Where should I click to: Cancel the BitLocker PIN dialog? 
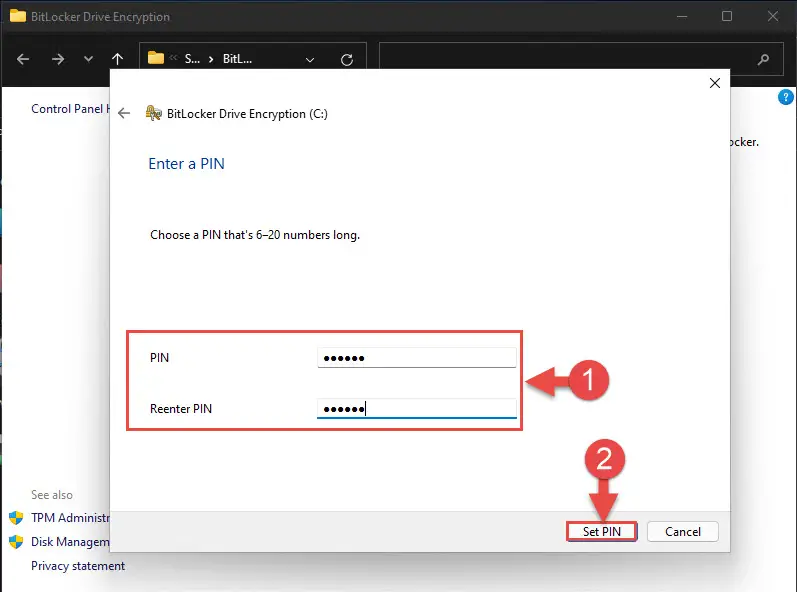point(683,532)
